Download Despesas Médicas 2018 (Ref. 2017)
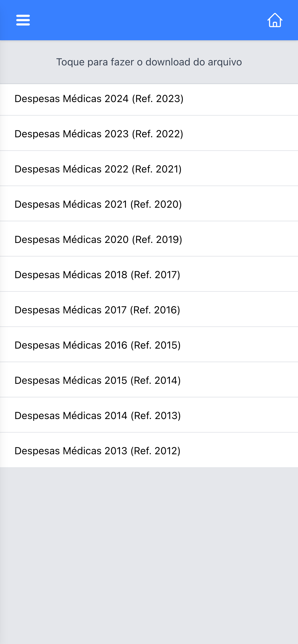 (x=149, y=274)
